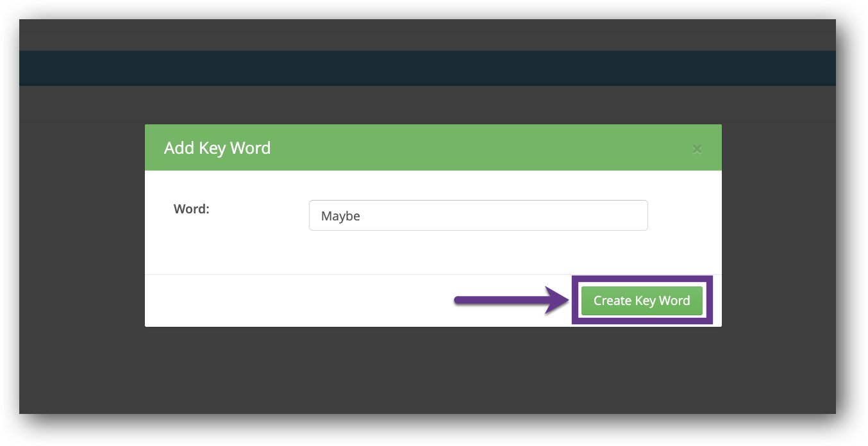The width and height of the screenshot is (868, 446).
Task: Click the dark navigation bar at top
Action: coord(428,67)
